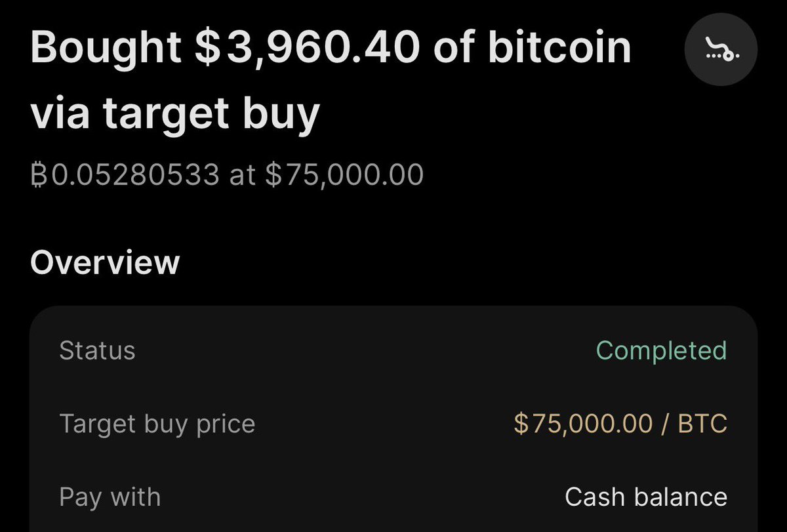Tap the BTC unit after the slash

pyautogui.click(x=702, y=424)
